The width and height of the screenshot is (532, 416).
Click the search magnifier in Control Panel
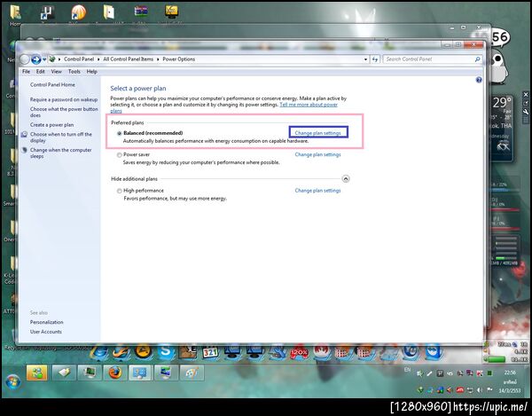[x=477, y=59]
